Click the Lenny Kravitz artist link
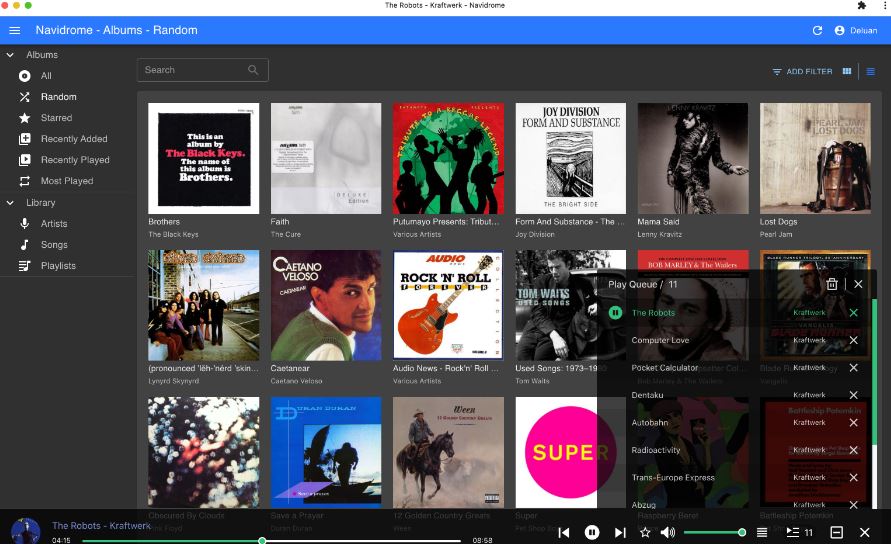The height and width of the screenshot is (544, 891). (x=659, y=234)
